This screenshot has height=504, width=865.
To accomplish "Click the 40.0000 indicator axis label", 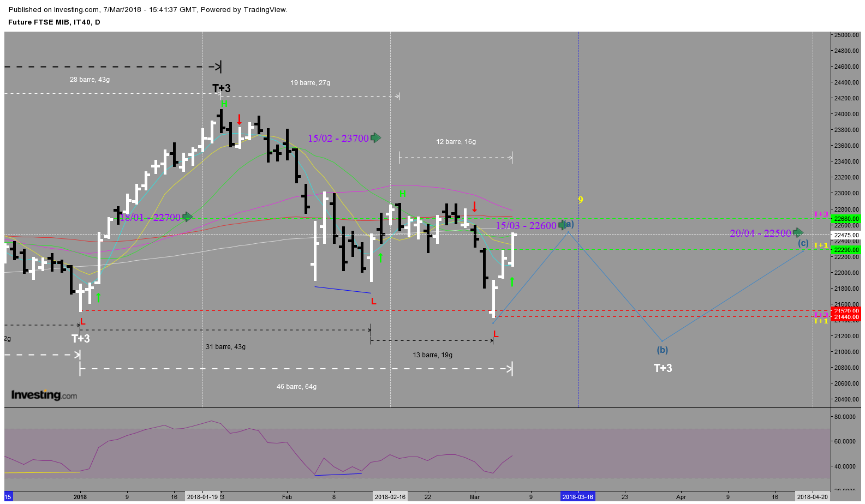I will (x=845, y=466).
